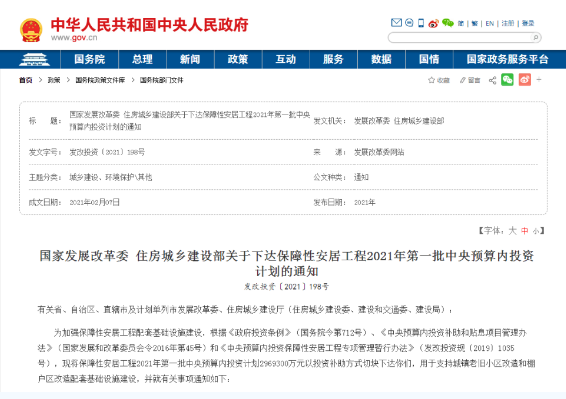Click the www.gov.cn address text
This screenshot has width=566, height=399.
pyautogui.click(x=74, y=38)
